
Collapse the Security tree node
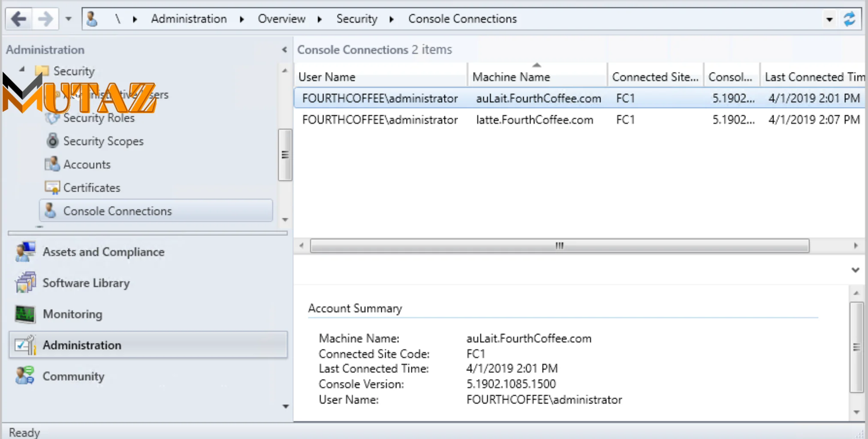[22, 69]
